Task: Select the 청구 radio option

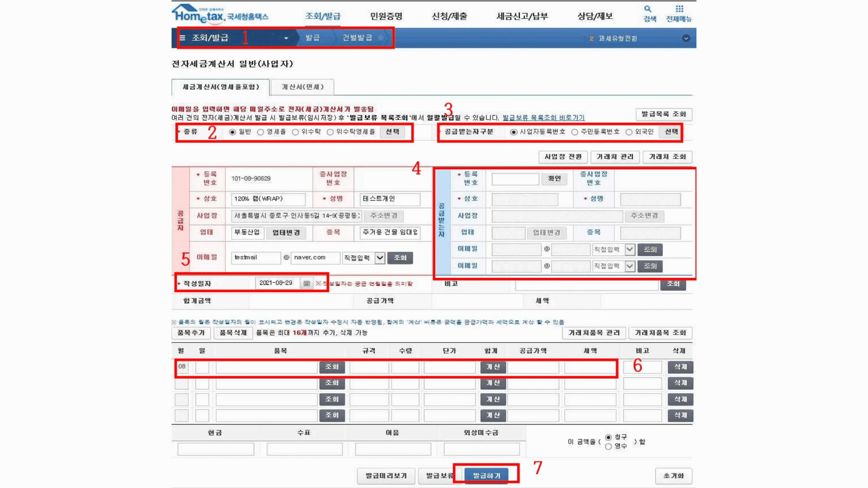Action: click(608, 437)
